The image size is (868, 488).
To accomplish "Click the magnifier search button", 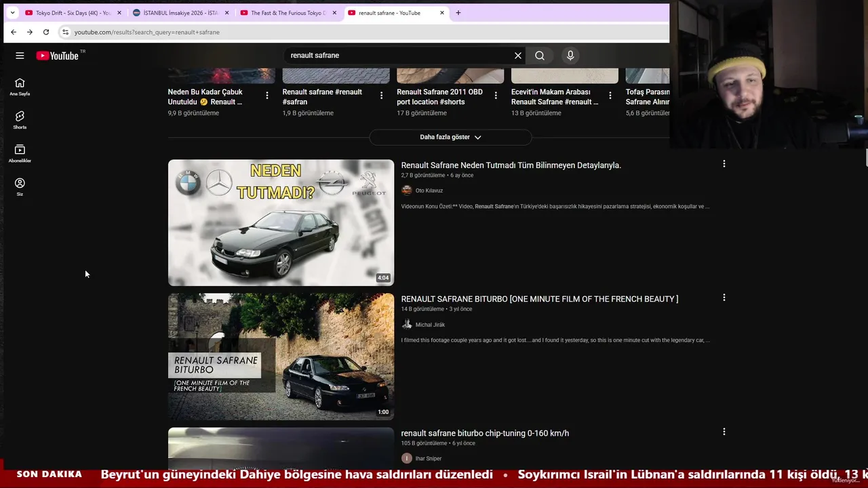I will tap(540, 56).
